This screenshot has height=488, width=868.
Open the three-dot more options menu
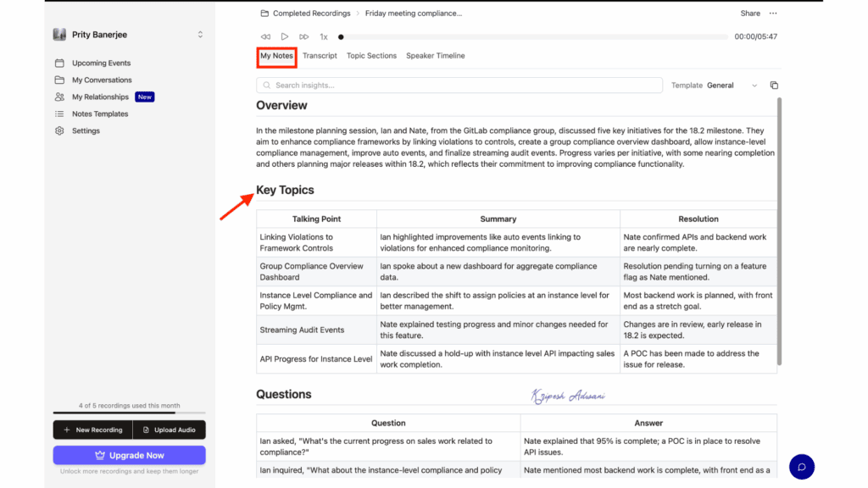pyautogui.click(x=772, y=14)
